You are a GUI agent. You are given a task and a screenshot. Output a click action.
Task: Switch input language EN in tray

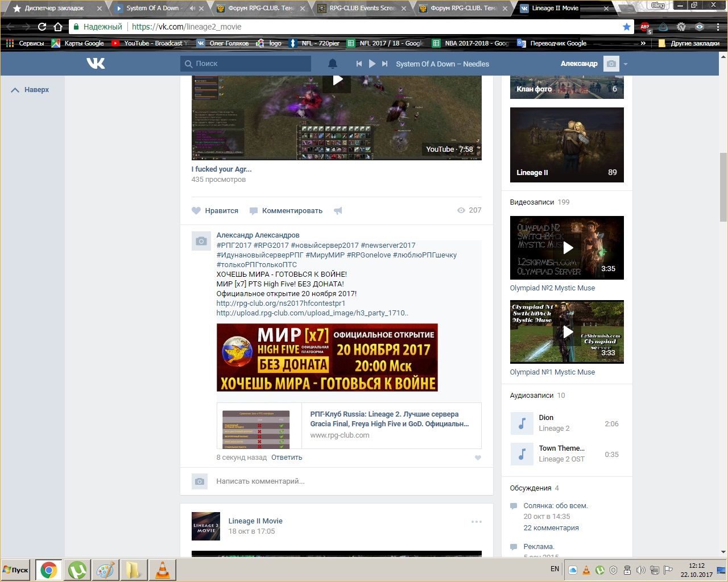555,569
